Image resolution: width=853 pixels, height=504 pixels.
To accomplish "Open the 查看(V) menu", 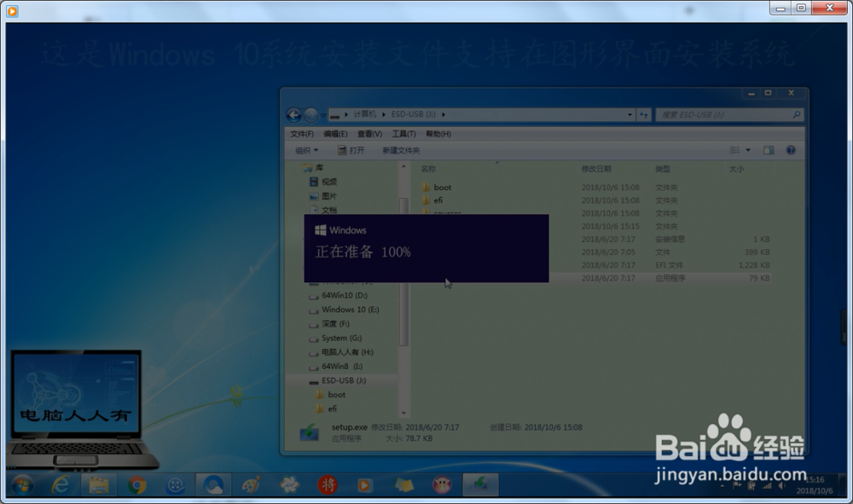I will point(369,134).
